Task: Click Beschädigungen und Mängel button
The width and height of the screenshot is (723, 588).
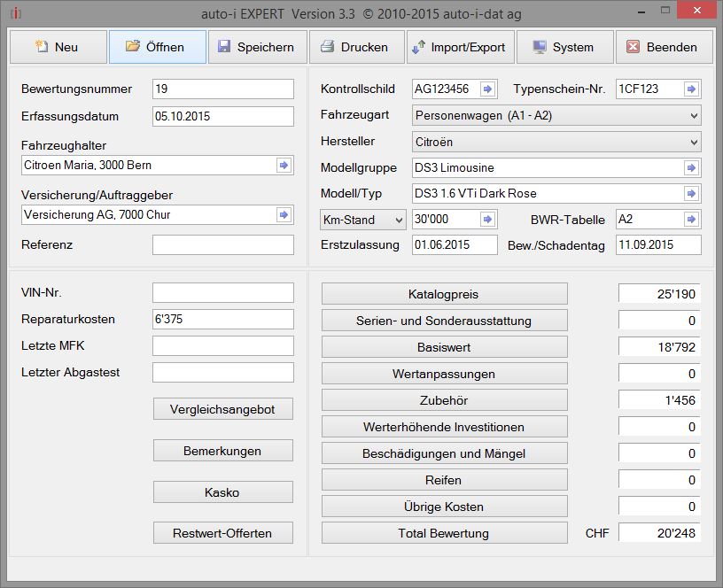Action: (444, 453)
